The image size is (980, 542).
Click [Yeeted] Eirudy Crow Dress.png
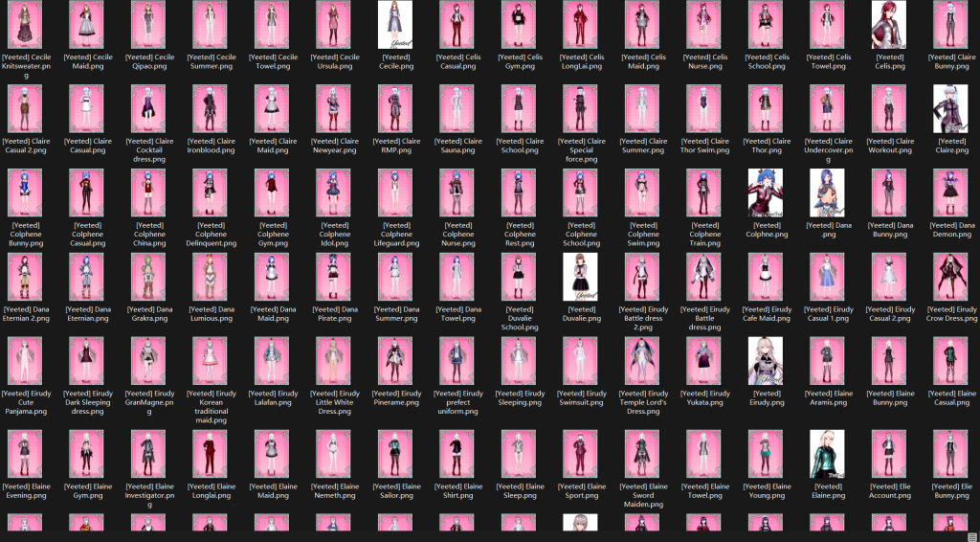[x=950, y=277]
